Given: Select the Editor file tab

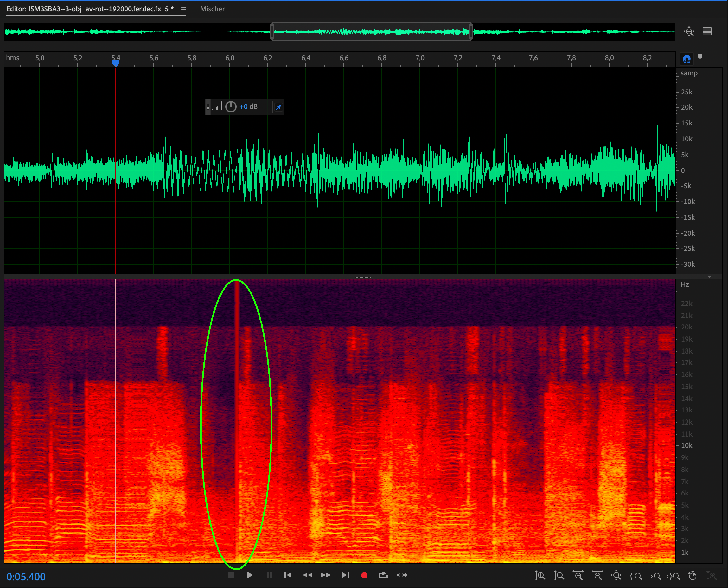Looking at the screenshot, I should [x=90, y=9].
